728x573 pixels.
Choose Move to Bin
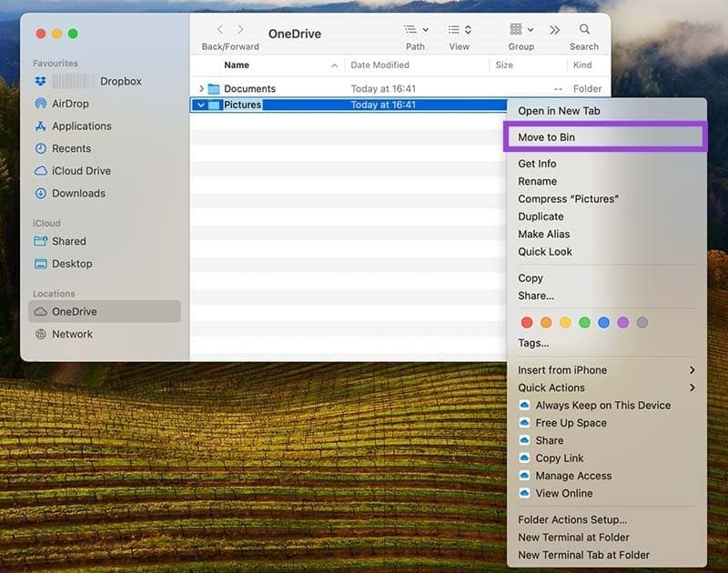pos(605,137)
